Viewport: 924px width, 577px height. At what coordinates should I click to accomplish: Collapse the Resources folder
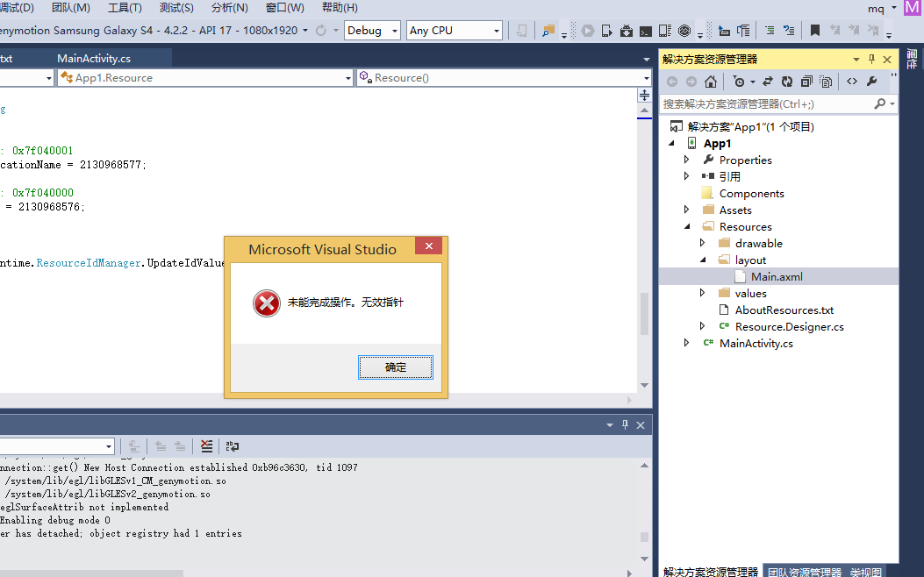[687, 226]
